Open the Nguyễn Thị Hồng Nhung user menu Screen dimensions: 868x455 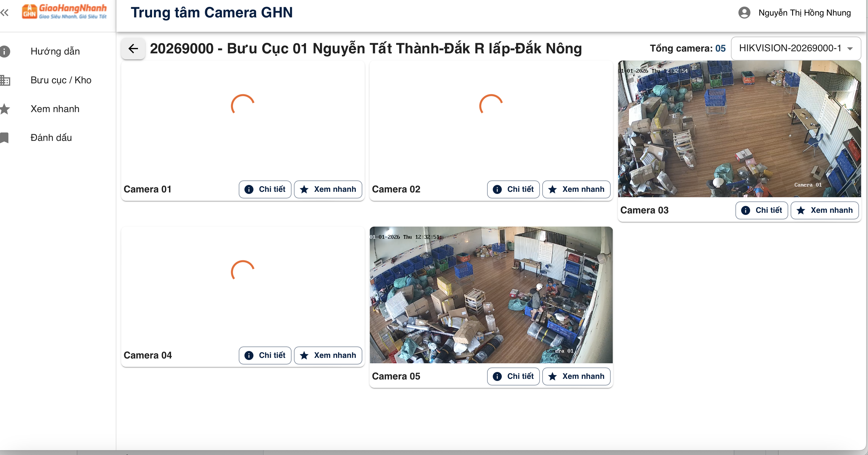point(804,13)
